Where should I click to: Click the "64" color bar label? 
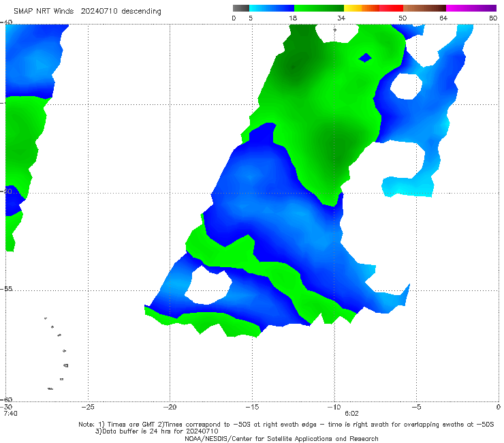443,18
